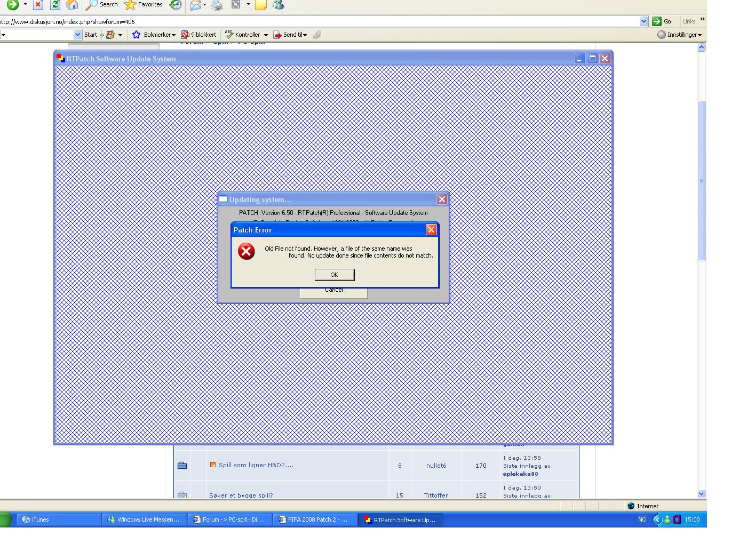Click Cancel in Updating system window

tap(333, 293)
